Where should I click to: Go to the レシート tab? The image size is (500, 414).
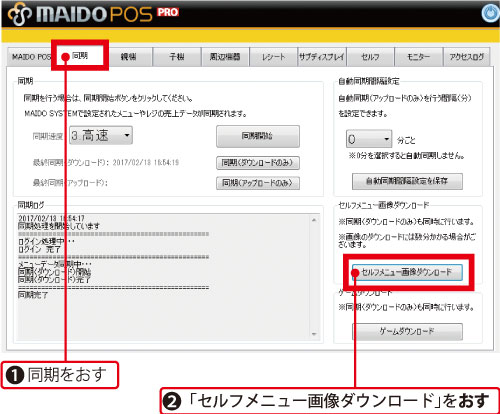click(273, 57)
